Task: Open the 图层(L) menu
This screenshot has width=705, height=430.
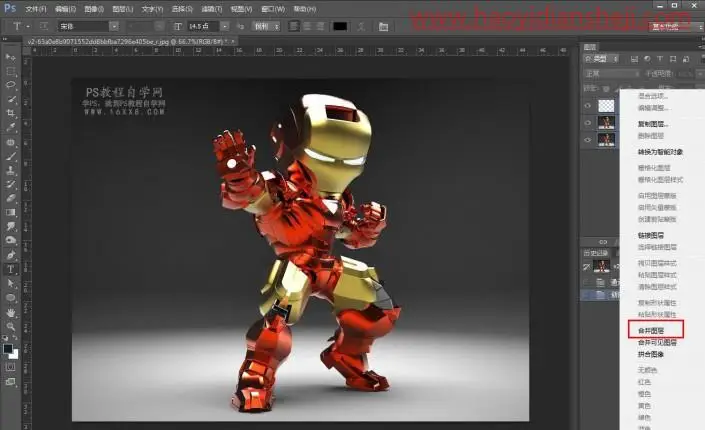Action: click(x=122, y=9)
